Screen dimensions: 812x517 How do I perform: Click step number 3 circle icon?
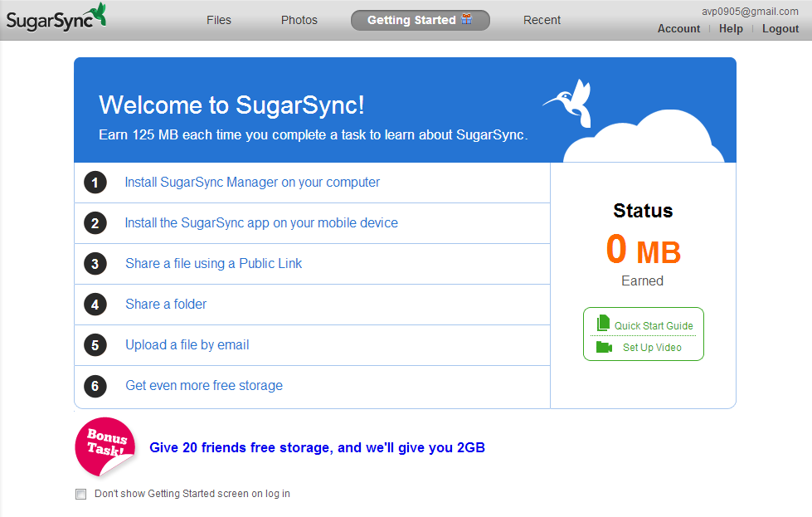point(95,264)
